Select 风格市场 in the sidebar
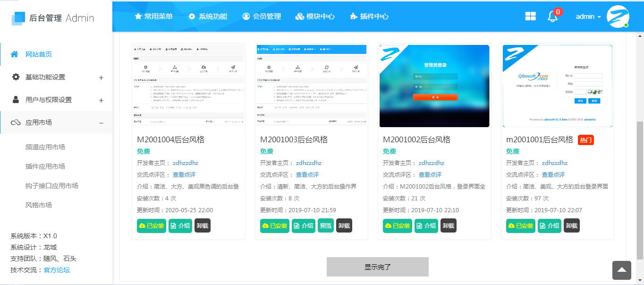 tap(39, 205)
